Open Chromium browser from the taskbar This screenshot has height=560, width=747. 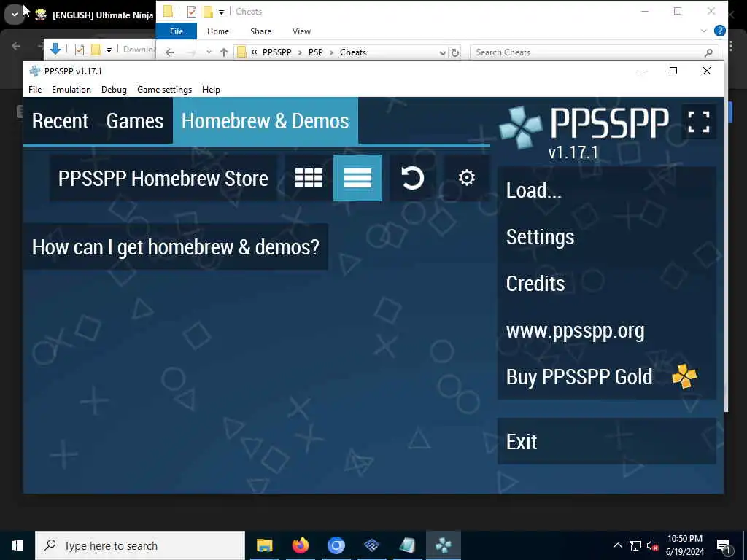pyautogui.click(x=336, y=545)
